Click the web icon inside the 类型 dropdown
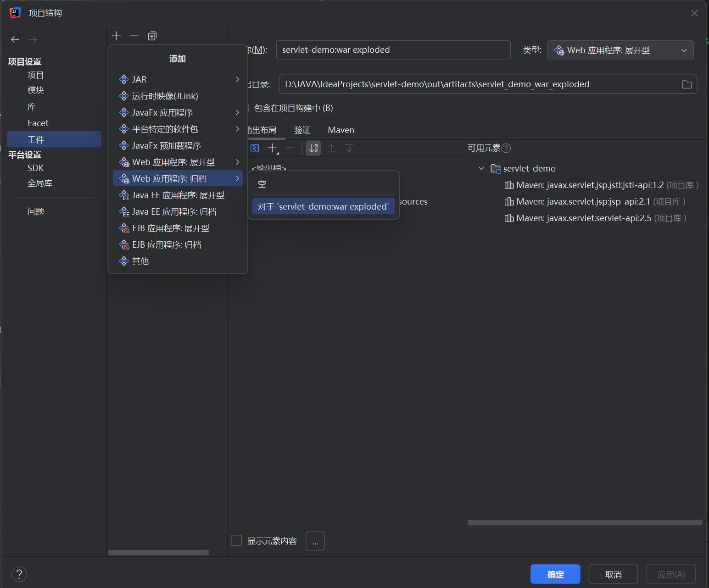The image size is (709, 588). tap(559, 50)
